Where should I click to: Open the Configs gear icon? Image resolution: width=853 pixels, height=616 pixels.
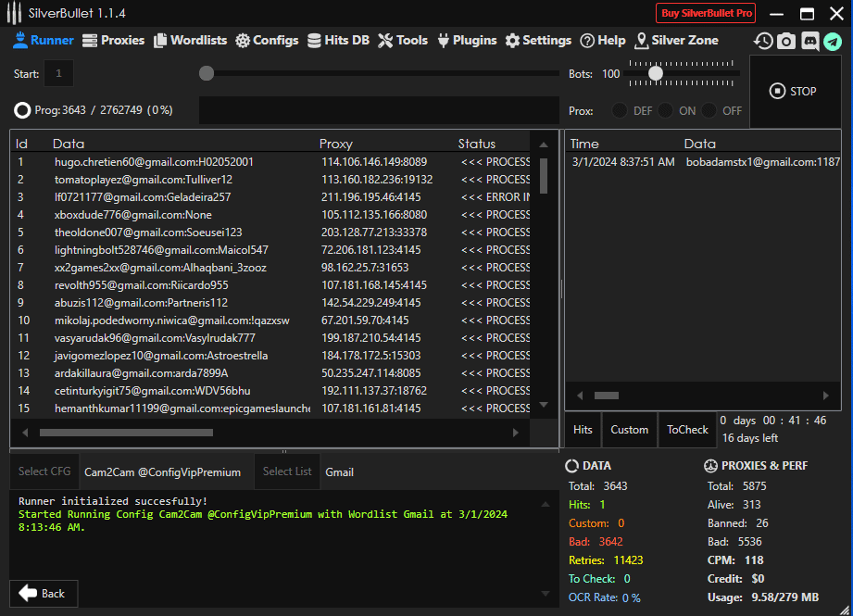(243, 41)
